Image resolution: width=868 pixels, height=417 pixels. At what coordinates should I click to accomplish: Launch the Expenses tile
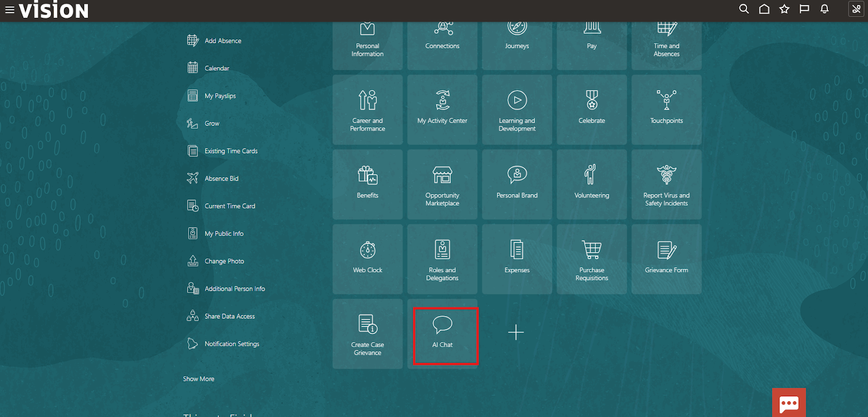point(517,259)
